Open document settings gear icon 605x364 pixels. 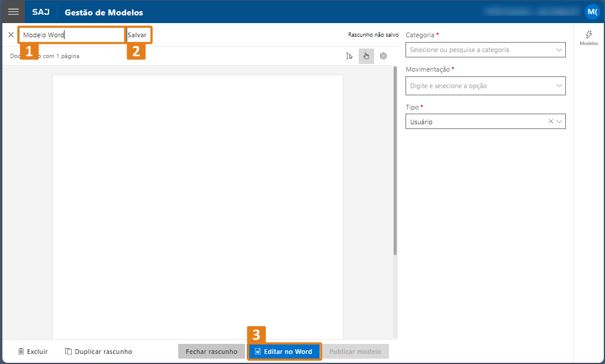click(x=383, y=56)
